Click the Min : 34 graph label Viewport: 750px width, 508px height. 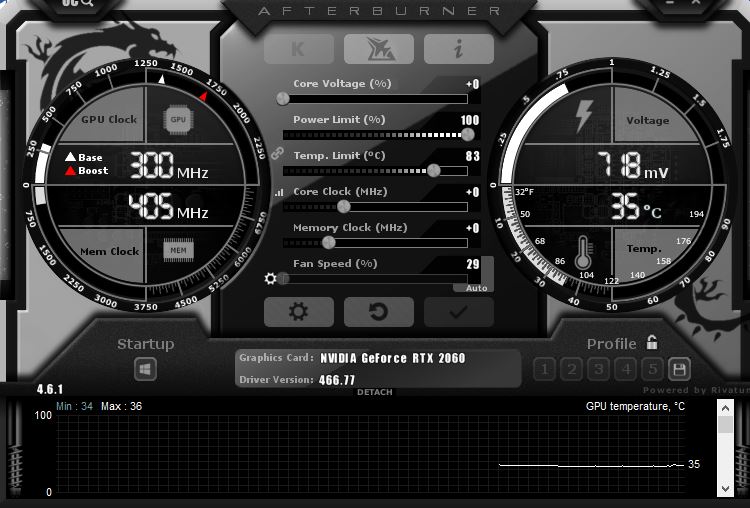75,407
